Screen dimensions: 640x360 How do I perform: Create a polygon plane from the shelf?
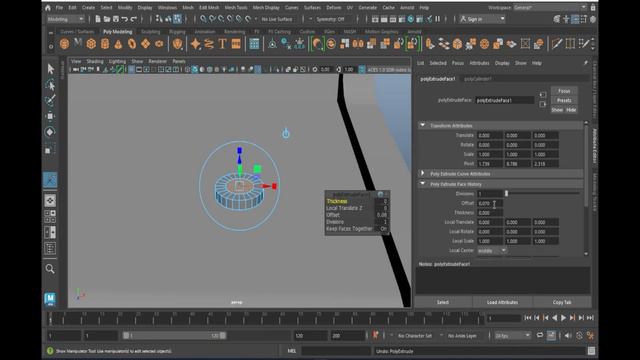(x=146, y=44)
